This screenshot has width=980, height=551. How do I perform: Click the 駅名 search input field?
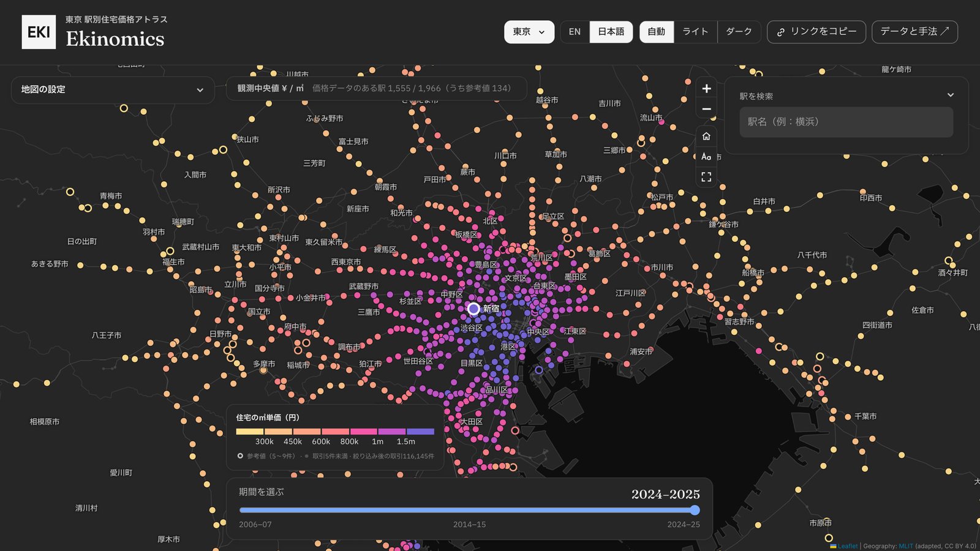(x=846, y=122)
